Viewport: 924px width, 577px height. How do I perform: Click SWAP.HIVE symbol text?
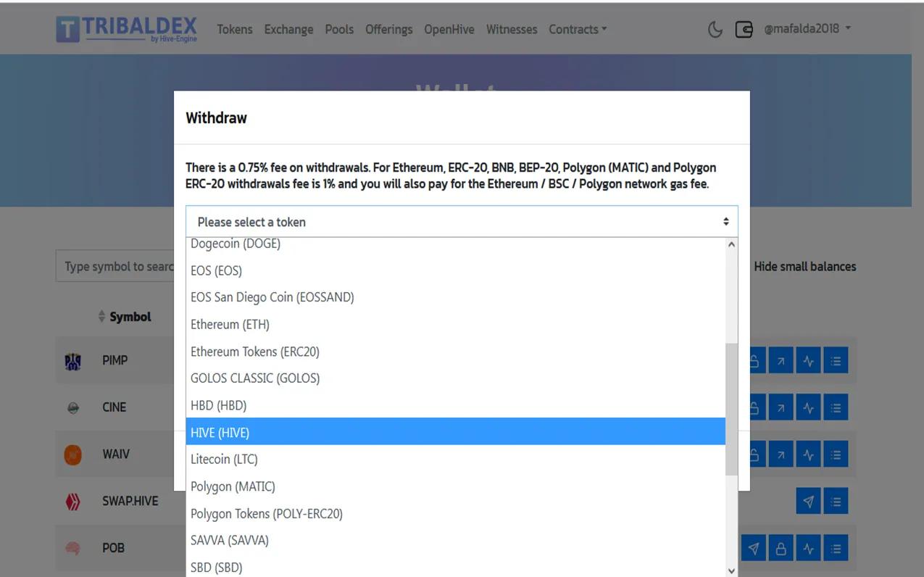tap(130, 501)
